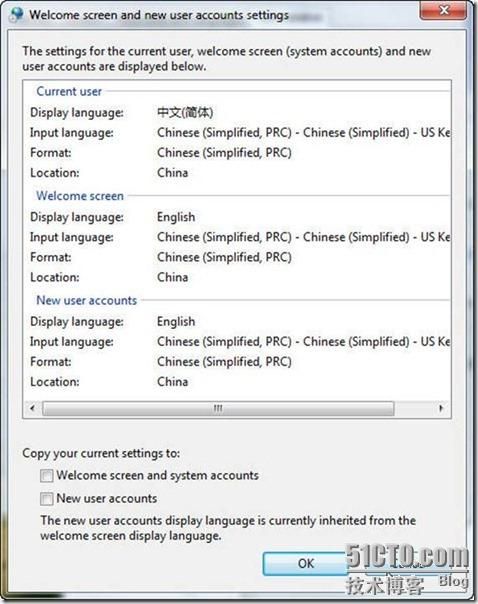The width and height of the screenshot is (478, 604).
Task: Close the Welcome screen settings dialog
Action: [x=444, y=10]
